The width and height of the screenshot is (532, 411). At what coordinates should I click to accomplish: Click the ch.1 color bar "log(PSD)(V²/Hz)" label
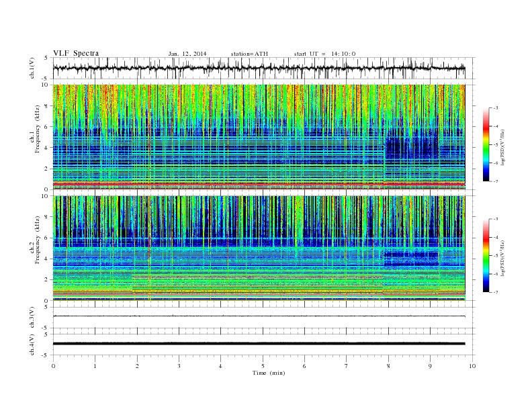pyautogui.click(x=504, y=147)
